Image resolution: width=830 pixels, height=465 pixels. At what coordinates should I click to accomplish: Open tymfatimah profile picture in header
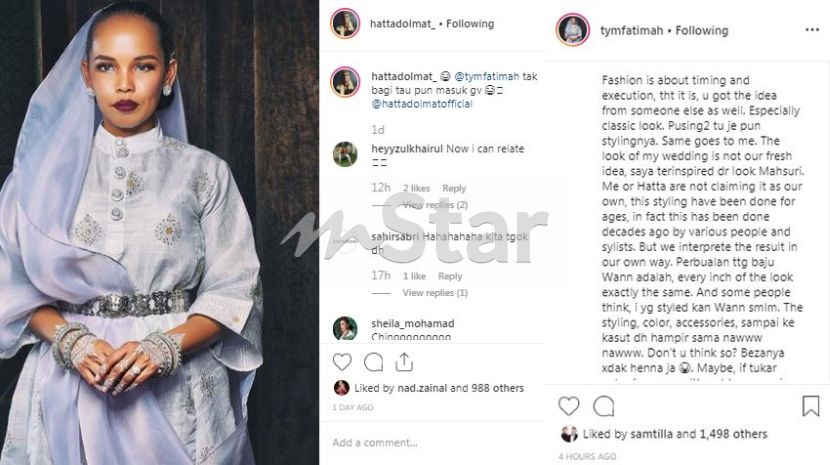pyautogui.click(x=573, y=29)
